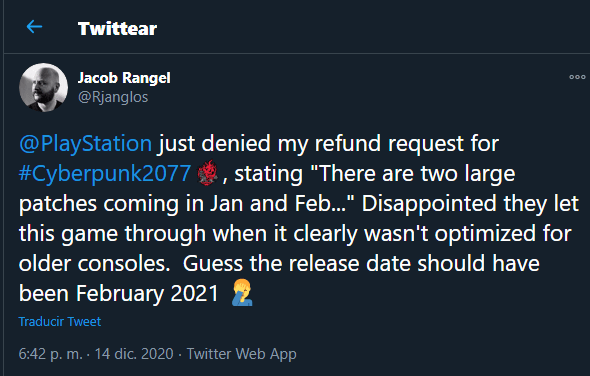Click the 14 dic. 2020 date
The height and width of the screenshot is (376, 590).
(x=134, y=354)
